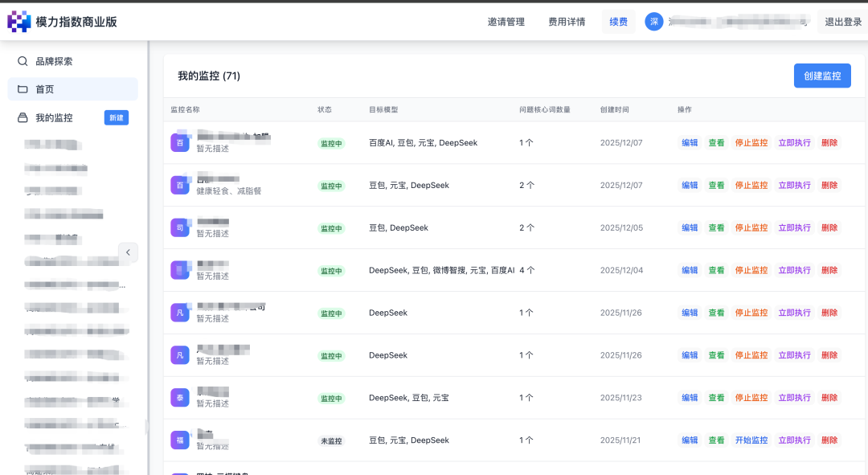Image resolution: width=868 pixels, height=475 pixels.
Task: Click 立即执行 in the 百度AI row
Action: click(x=794, y=143)
